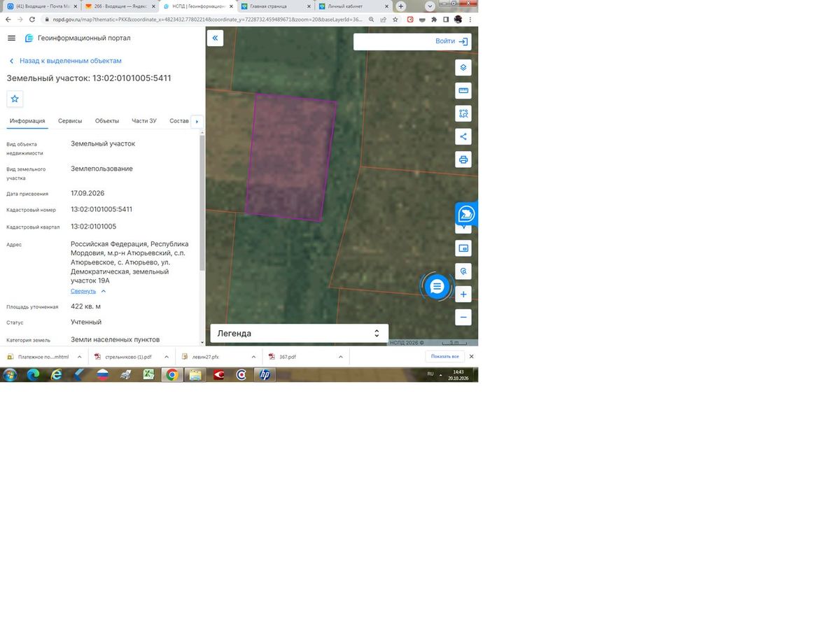Click the Войти login button
The height and width of the screenshot is (624, 840).
(x=451, y=41)
